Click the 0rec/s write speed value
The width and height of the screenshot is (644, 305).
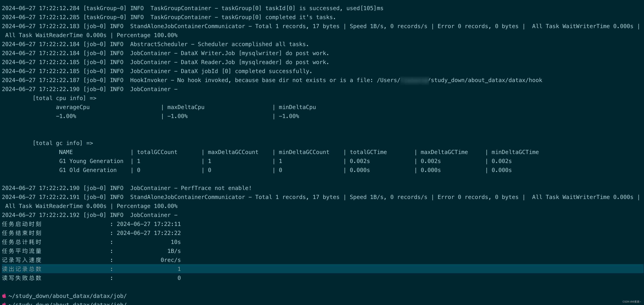click(x=171, y=260)
